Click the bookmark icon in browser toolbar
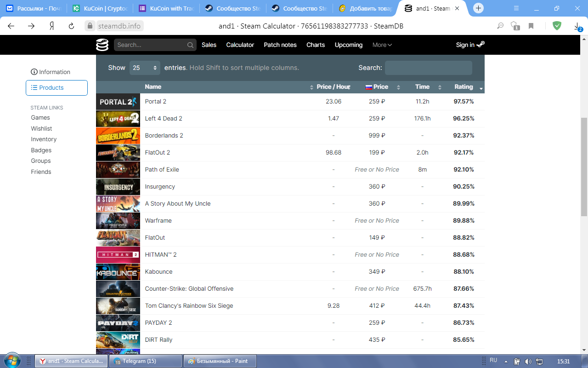This screenshot has width=588, height=368. coord(531,26)
